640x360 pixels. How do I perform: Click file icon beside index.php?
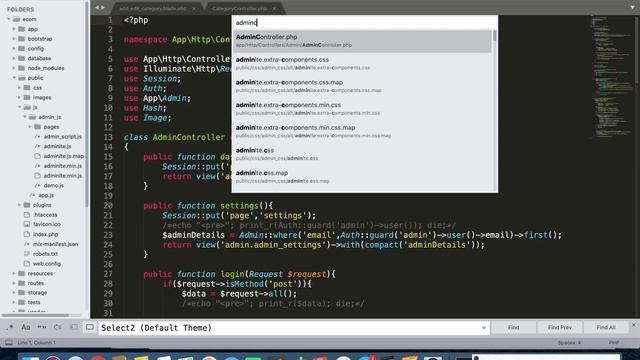click(x=27, y=234)
